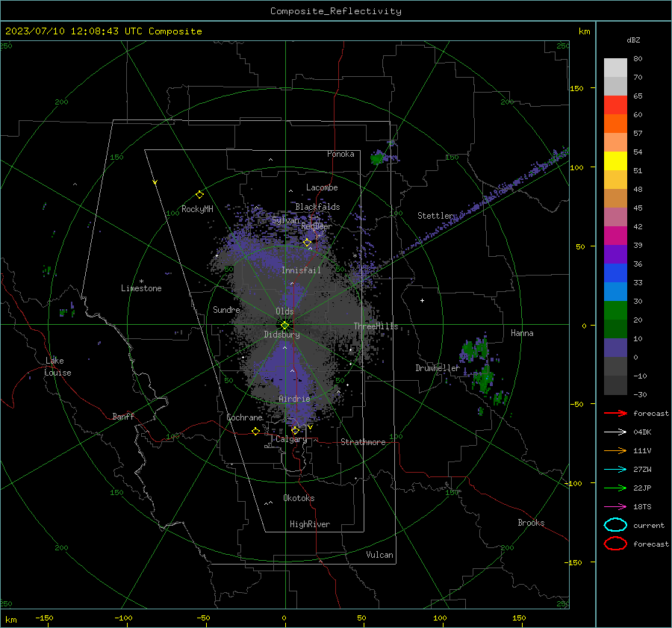Click the bright orange 57-60 dBZ swatch

615,123
